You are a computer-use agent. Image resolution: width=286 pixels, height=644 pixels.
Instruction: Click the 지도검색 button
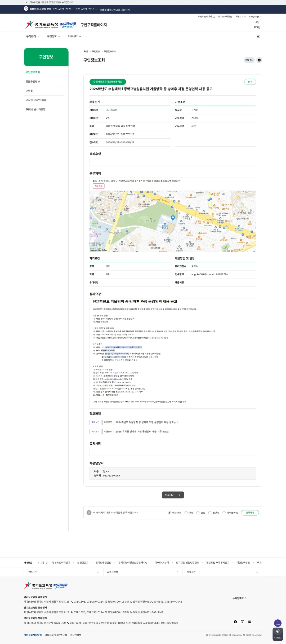pyautogui.click(x=99, y=186)
